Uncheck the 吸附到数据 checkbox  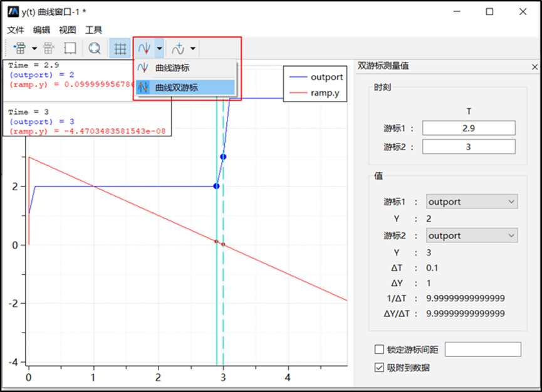pos(379,368)
